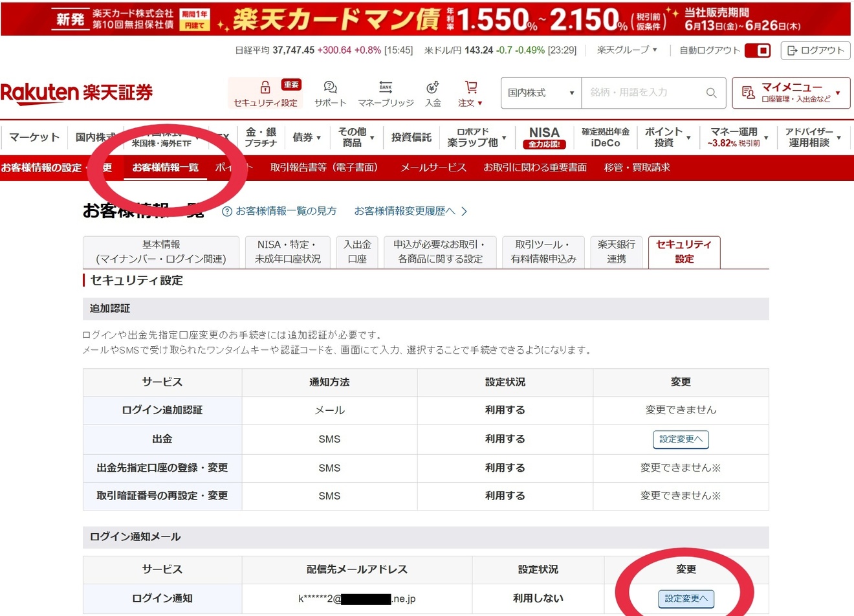Expand the 楽天グループ dropdown
The height and width of the screenshot is (616, 854).
[627, 50]
